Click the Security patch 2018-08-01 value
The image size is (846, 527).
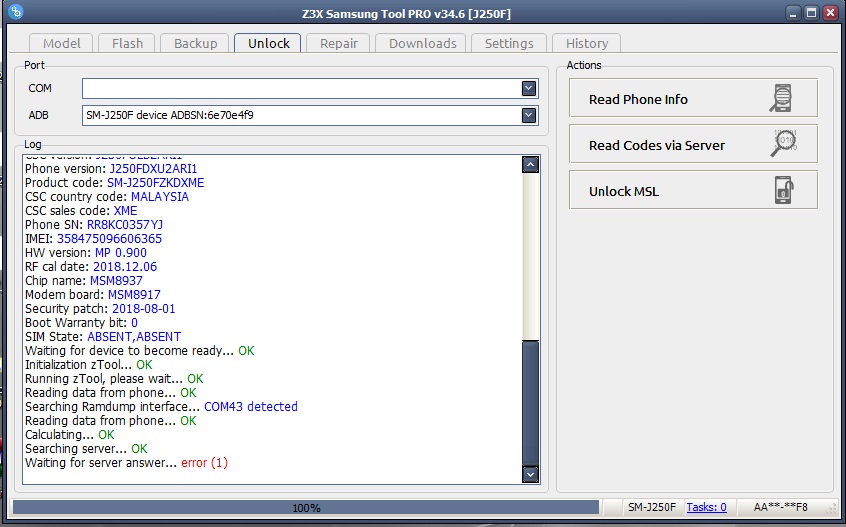(144, 309)
